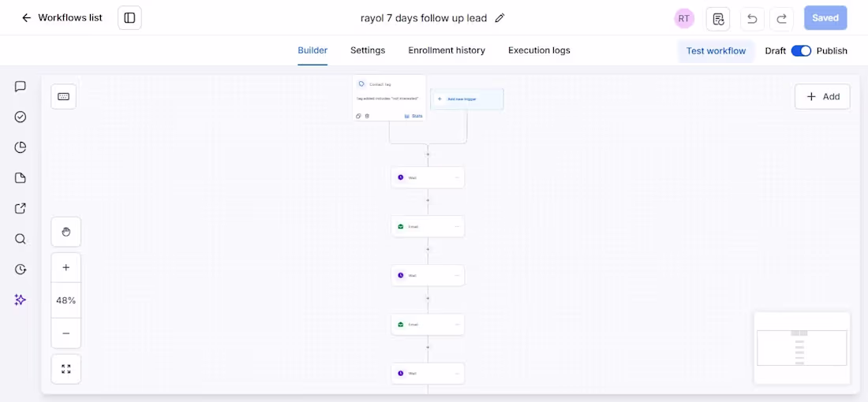Click Add new trigger
868x402 pixels.
[x=466, y=99]
